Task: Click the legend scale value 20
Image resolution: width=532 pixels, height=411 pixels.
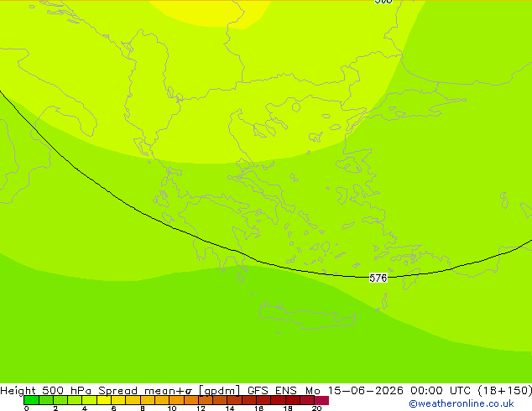Action: pyautogui.click(x=316, y=408)
